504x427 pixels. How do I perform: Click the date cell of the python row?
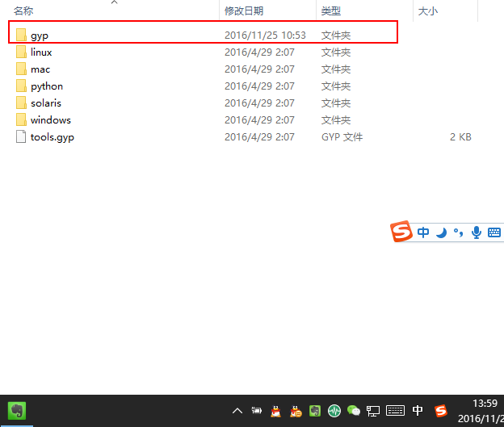point(259,86)
